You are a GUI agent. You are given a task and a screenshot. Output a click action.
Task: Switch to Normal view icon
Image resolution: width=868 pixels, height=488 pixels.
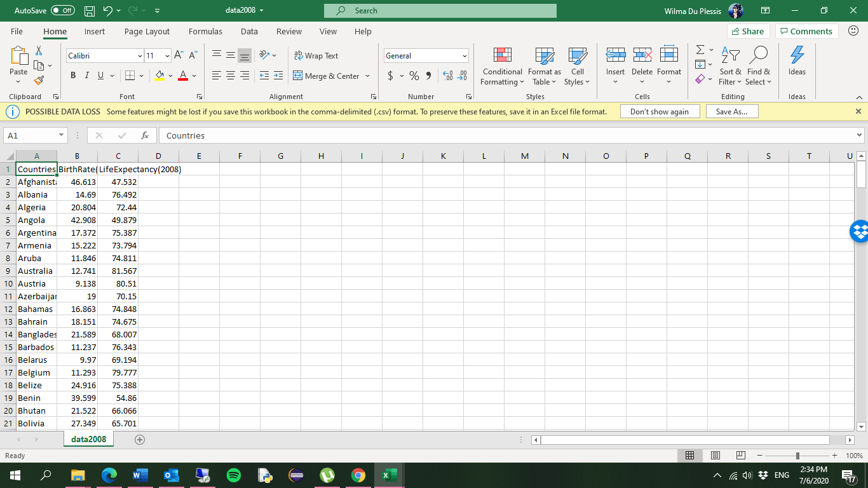tap(690, 456)
